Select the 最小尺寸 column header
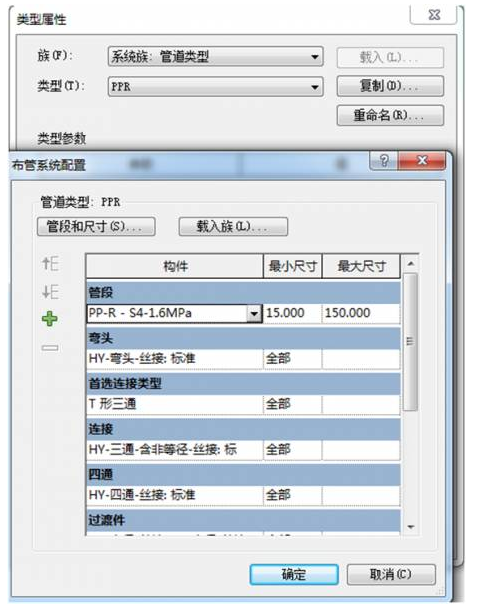Image resolution: width=478 pixels, height=607 pixels. pos(293,266)
